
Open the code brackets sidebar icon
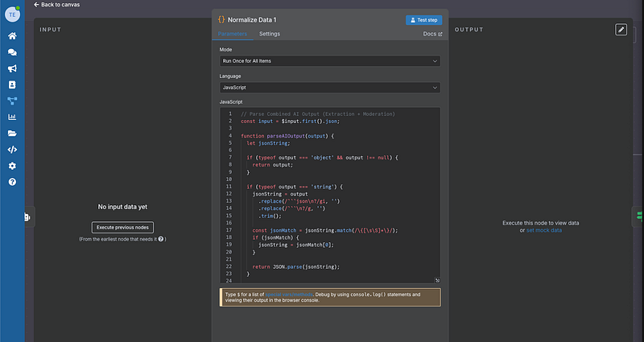coord(12,149)
